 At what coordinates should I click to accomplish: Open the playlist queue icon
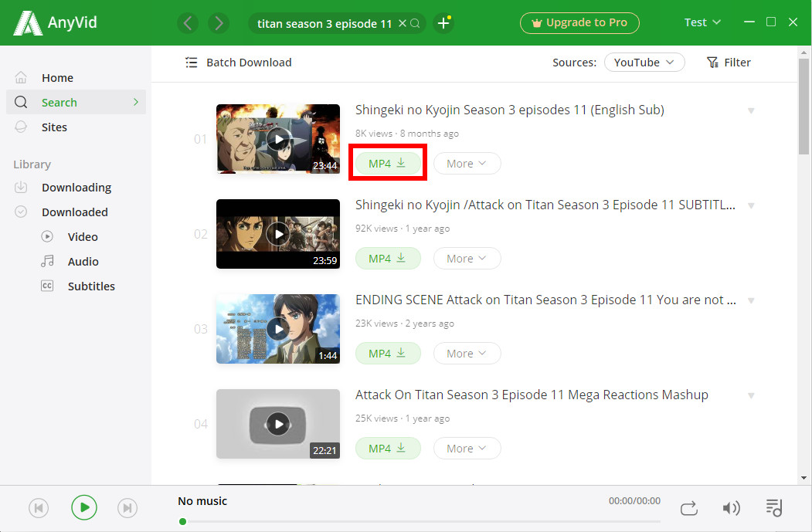click(774, 507)
